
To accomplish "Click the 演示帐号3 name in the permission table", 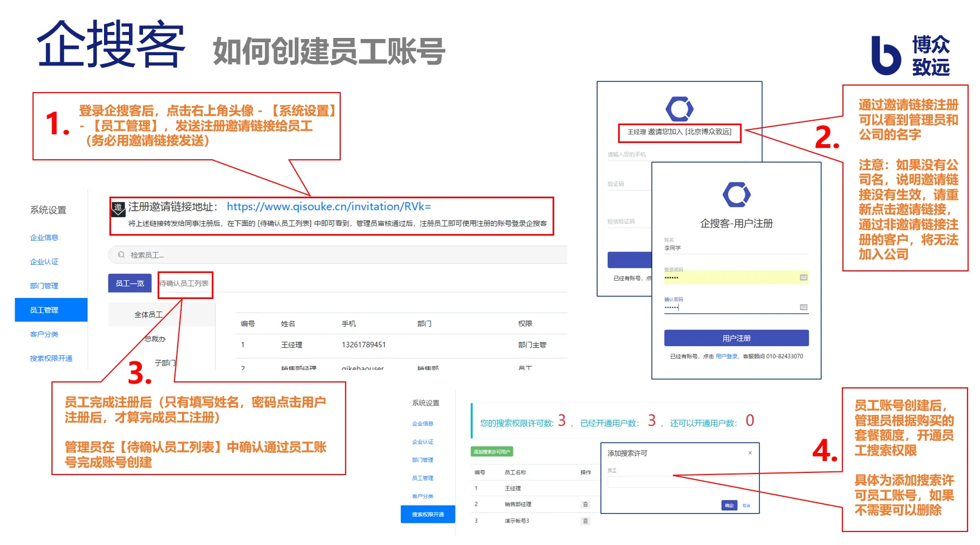I will (x=517, y=521).
